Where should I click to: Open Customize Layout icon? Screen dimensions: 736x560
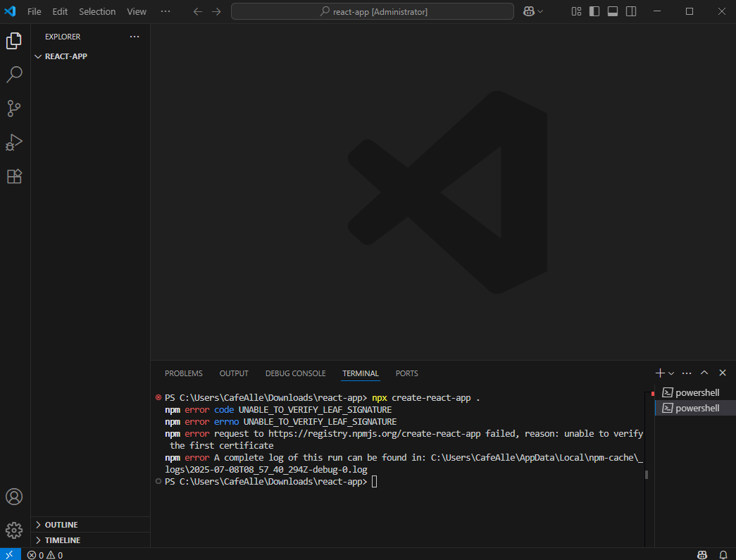pos(576,11)
